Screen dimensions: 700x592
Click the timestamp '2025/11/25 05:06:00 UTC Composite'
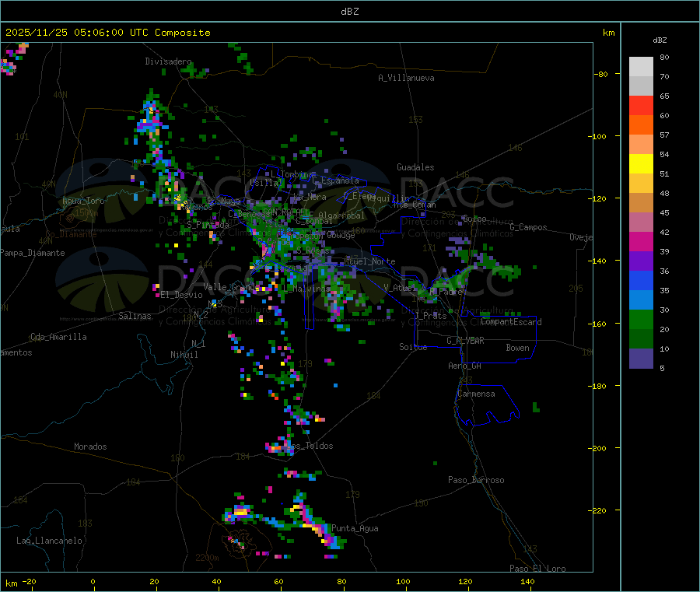(x=107, y=33)
